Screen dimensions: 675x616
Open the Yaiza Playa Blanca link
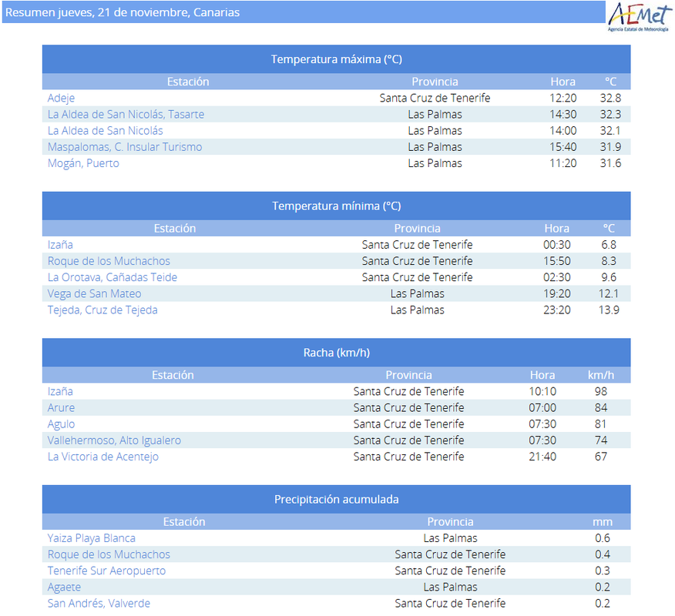click(91, 538)
